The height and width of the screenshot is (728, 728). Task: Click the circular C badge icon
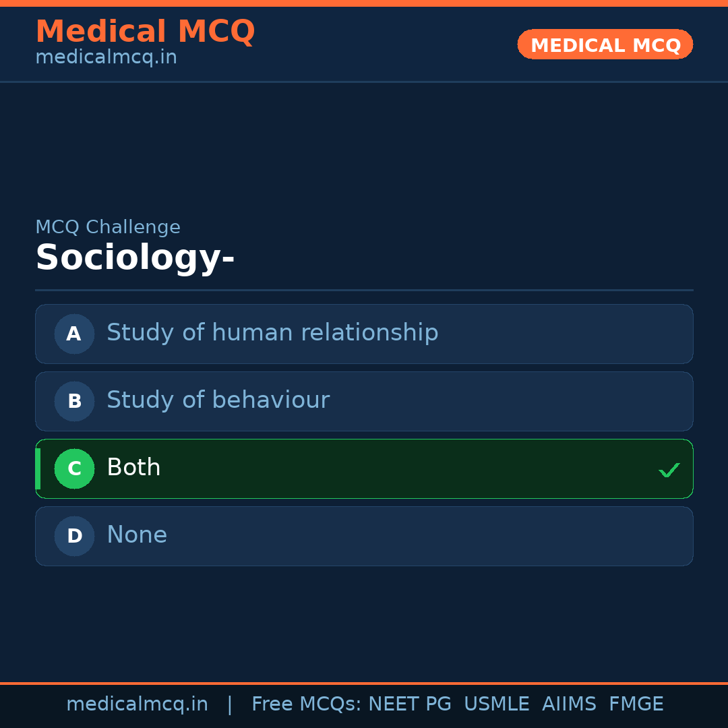coord(74,468)
